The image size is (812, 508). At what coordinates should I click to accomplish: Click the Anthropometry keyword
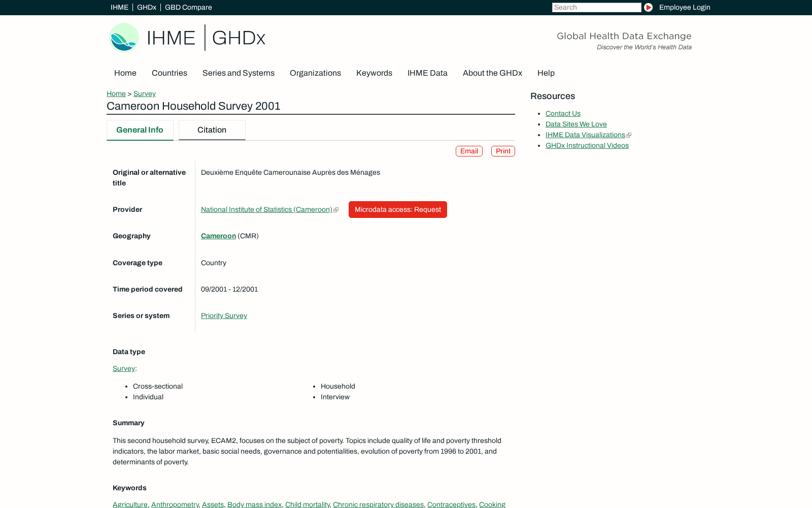pyautogui.click(x=175, y=504)
